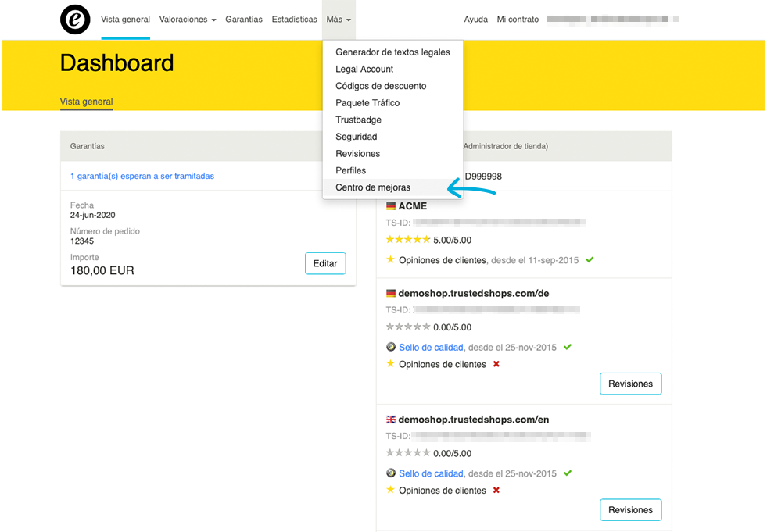Choose Paquete Tráfico from the menu
Image resolution: width=767 pixels, height=532 pixels.
tap(392, 102)
